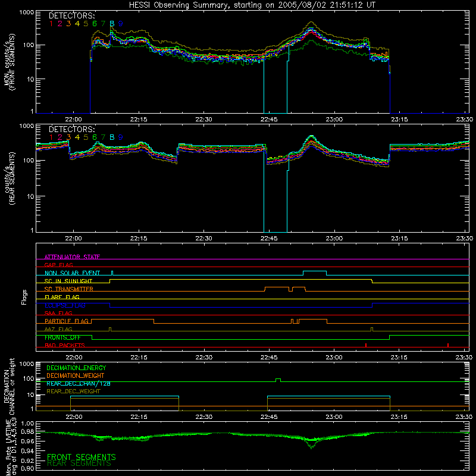The height and width of the screenshot is (476, 476).
Task: Click "23:15" time label under decimation plot
Action: (x=399, y=417)
